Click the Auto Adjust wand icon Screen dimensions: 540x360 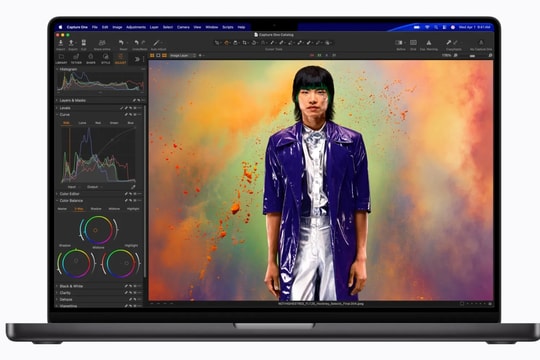click(x=156, y=43)
